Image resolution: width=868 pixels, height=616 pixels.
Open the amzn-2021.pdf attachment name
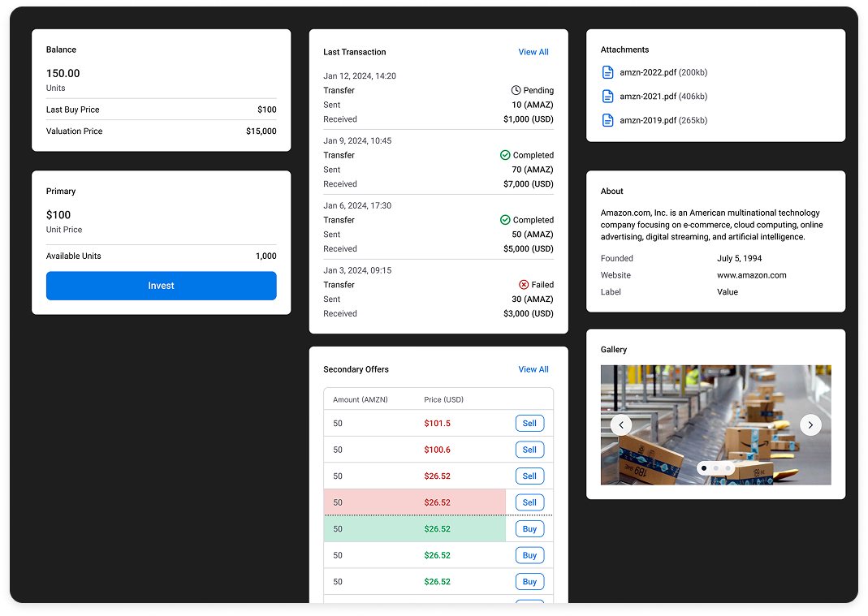click(648, 97)
